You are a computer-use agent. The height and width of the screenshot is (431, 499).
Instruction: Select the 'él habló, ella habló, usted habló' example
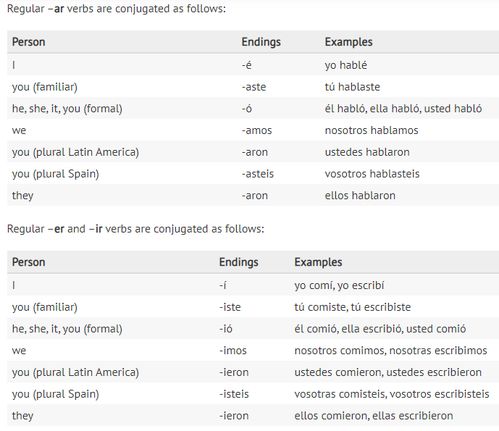point(403,109)
